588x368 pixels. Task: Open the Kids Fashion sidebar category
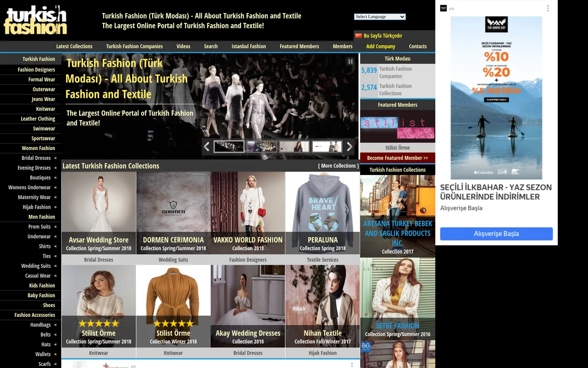(x=42, y=286)
